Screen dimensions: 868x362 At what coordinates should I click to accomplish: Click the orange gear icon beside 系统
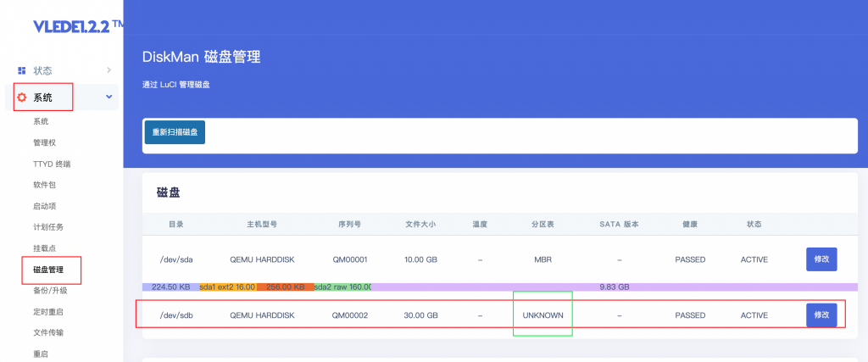[x=21, y=97]
